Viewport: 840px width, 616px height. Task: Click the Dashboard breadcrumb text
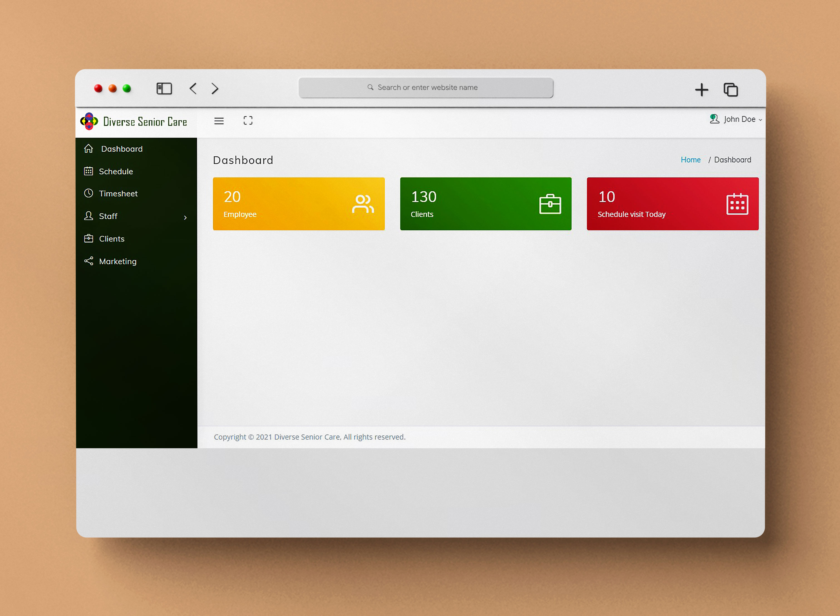pos(732,160)
